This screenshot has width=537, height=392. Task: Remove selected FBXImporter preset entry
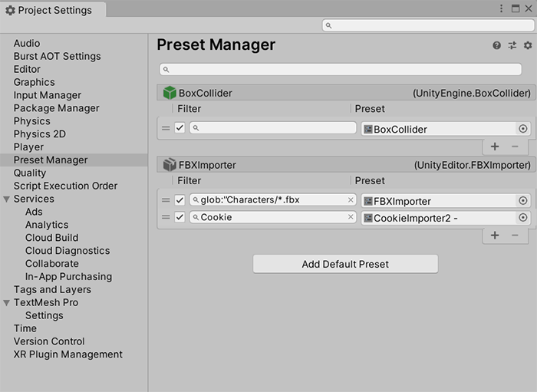tap(515, 236)
